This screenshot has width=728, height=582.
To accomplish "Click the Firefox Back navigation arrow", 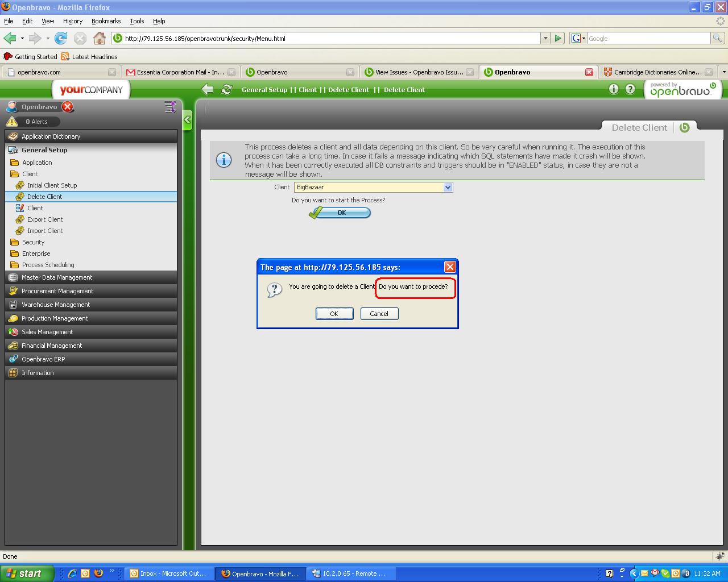I will (x=10, y=38).
